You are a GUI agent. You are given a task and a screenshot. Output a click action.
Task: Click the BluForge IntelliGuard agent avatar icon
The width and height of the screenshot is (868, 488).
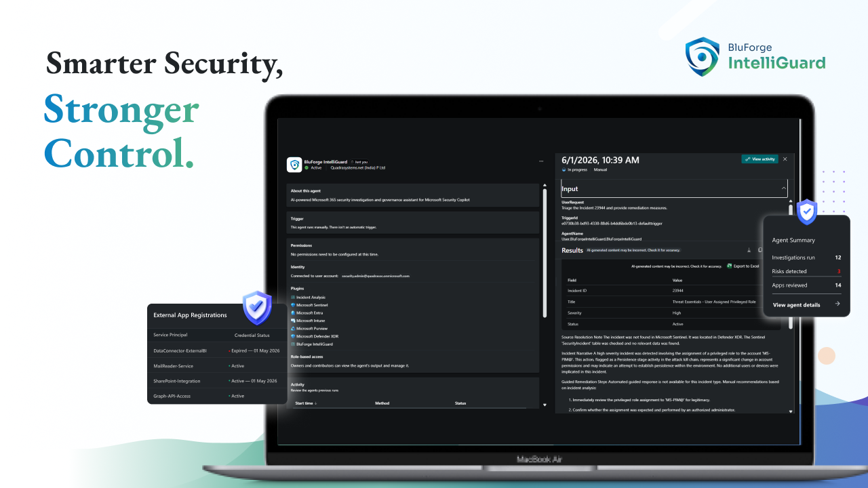[294, 165]
